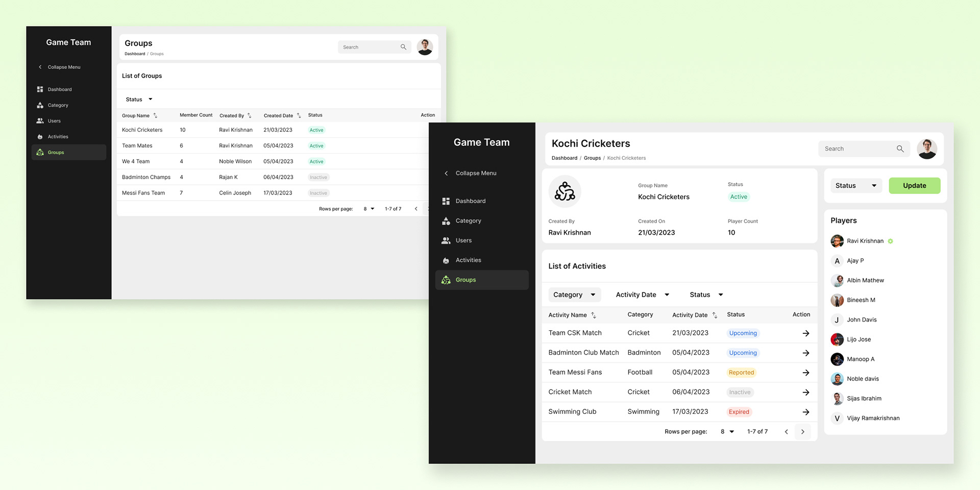Go to next page in activities table

coord(802,432)
